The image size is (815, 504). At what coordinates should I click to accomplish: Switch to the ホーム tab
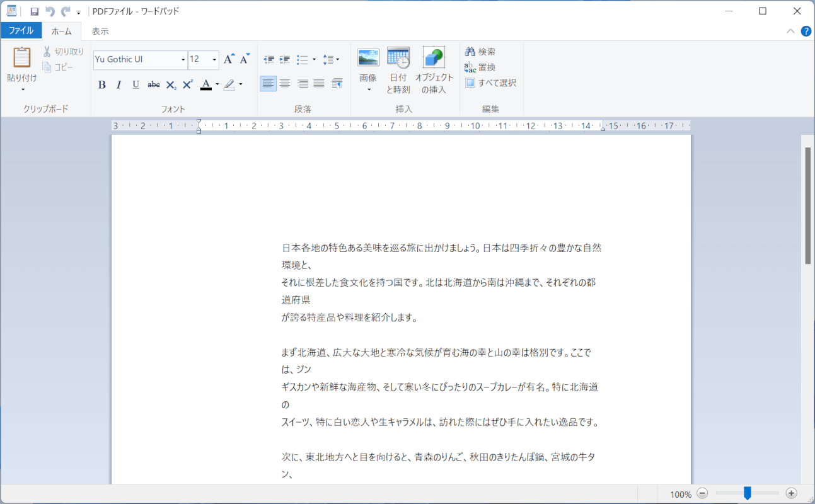pos(62,31)
